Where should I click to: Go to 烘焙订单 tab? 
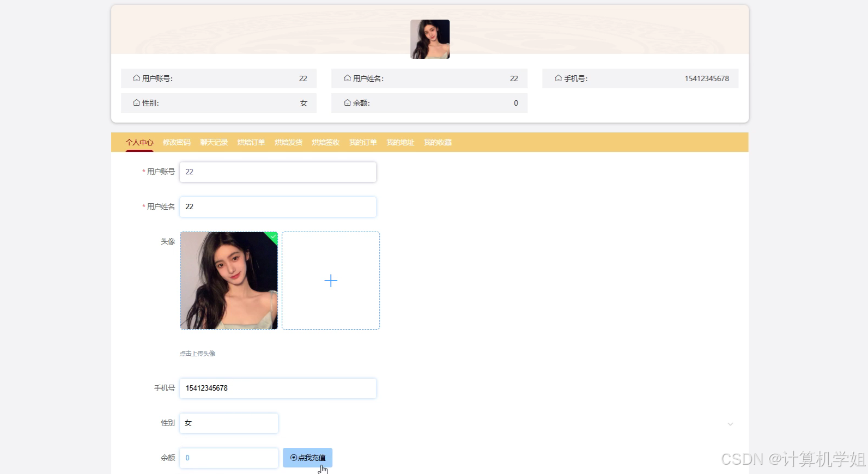point(251,142)
